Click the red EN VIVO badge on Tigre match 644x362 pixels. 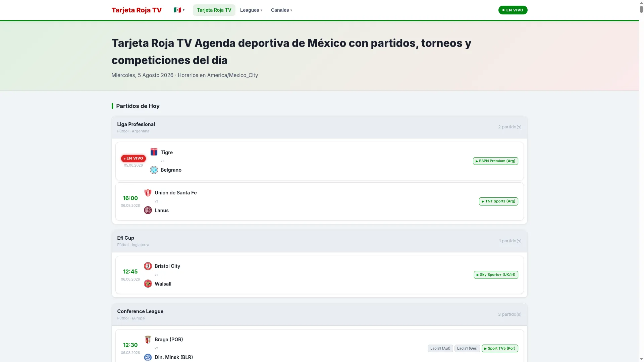click(x=133, y=159)
